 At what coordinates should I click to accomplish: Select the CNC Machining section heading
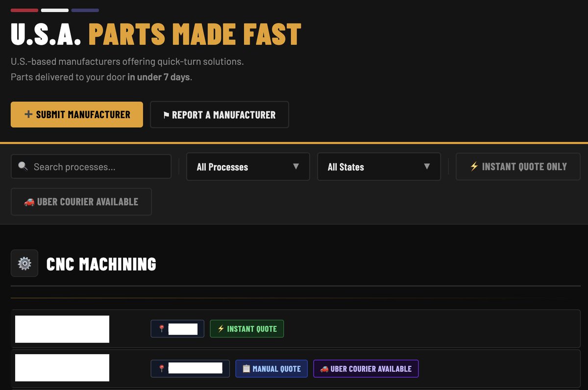click(x=101, y=264)
